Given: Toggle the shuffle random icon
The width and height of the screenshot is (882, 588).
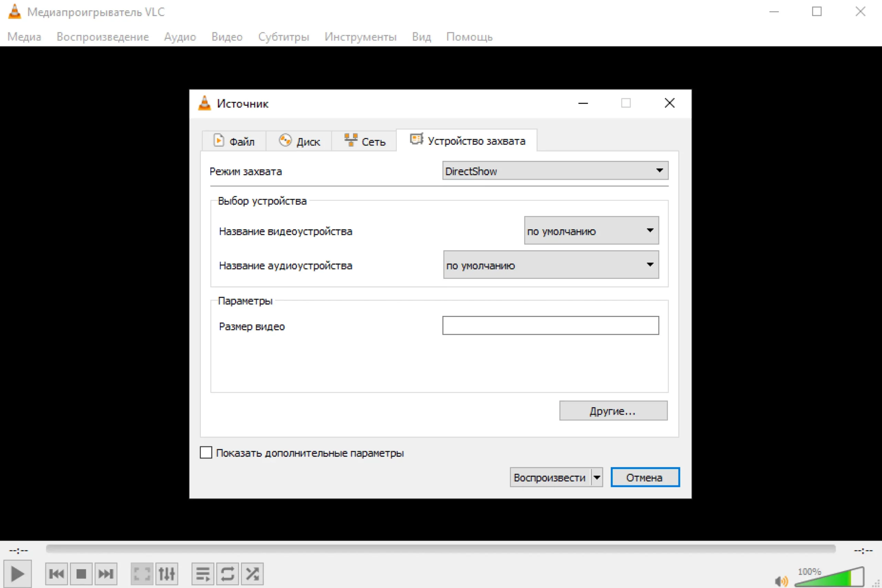Looking at the screenshot, I should [252, 574].
